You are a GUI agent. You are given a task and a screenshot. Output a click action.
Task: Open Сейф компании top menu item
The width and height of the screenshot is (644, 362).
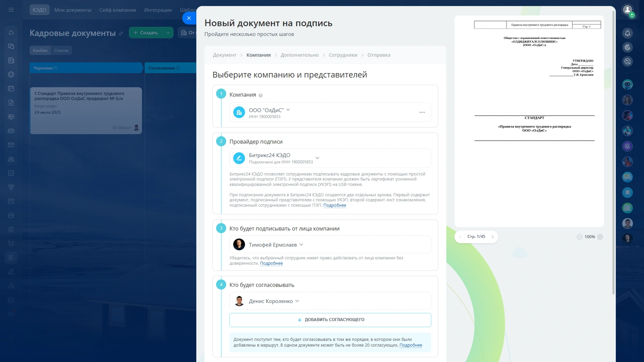click(117, 10)
